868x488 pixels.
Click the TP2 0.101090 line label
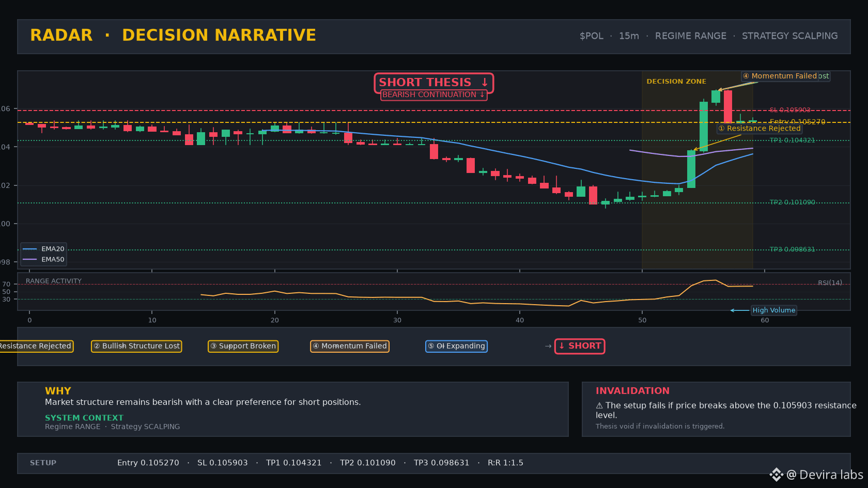tap(792, 202)
